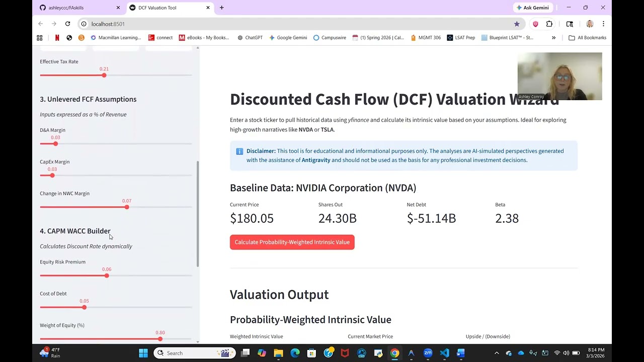The width and height of the screenshot is (644, 362).
Task: Open the Google Gemini bookmark
Action: (x=288, y=38)
